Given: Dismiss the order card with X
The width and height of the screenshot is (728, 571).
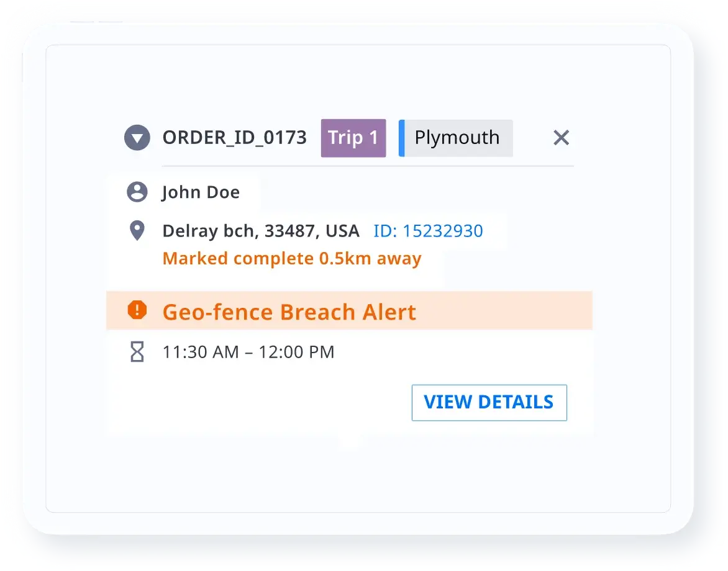Looking at the screenshot, I should click(561, 138).
